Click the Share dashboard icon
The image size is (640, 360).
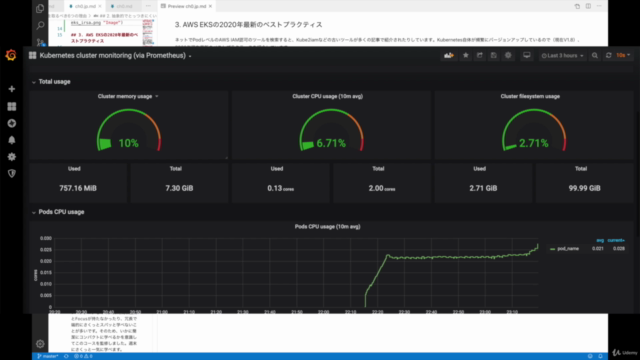(480, 56)
